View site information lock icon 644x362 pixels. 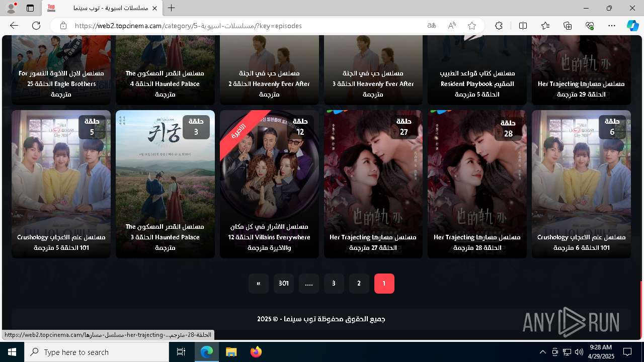click(x=63, y=26)
